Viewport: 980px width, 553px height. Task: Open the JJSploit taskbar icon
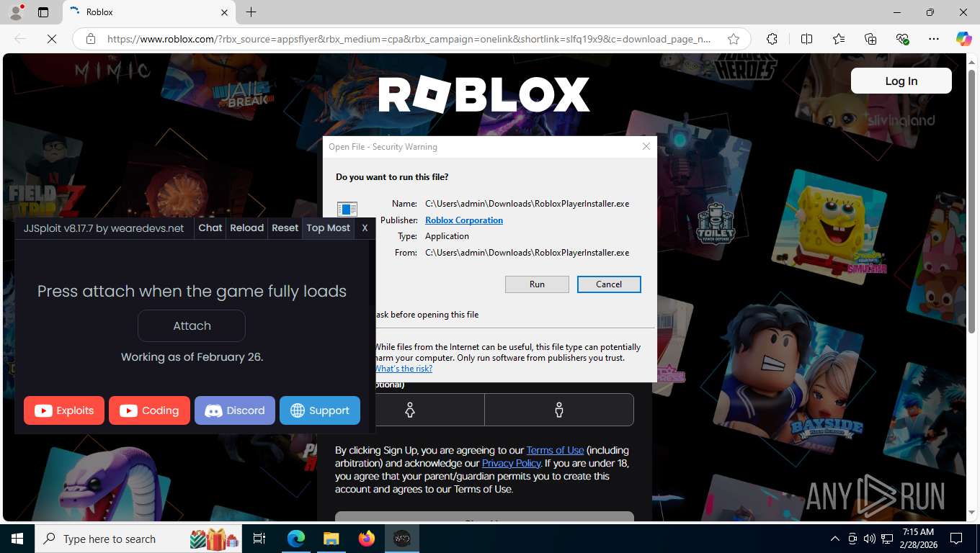[x=401, y=539]
